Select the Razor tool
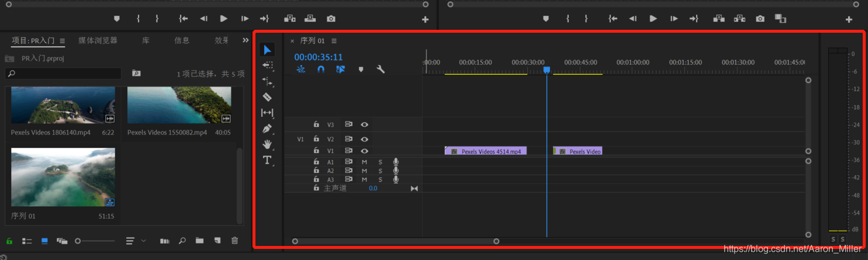The height and width of the screenshot is (260, 868). 267,97
